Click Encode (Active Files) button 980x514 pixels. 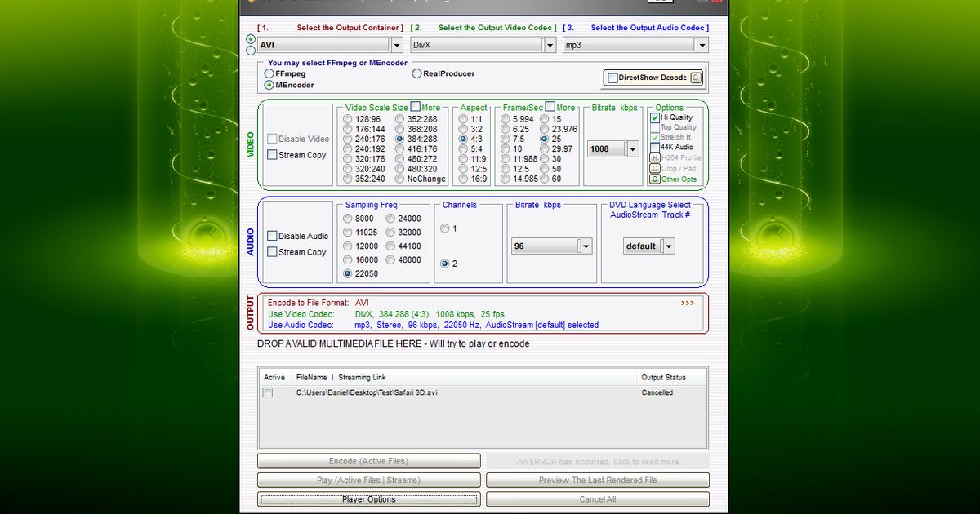[369, 461]
